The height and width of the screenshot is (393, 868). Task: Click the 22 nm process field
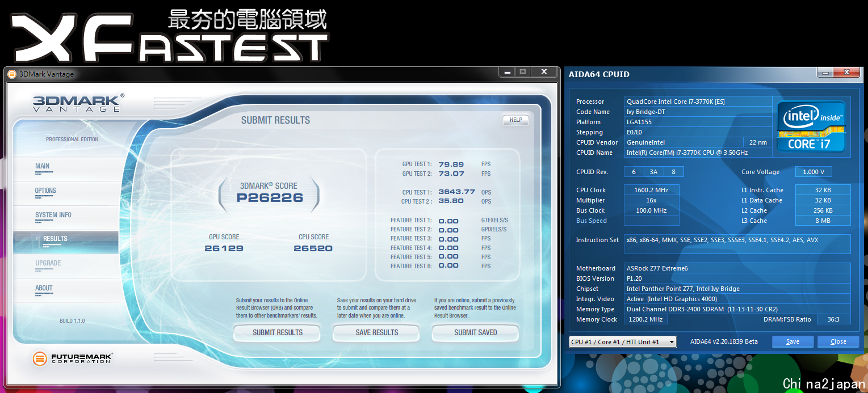(758, 142)
